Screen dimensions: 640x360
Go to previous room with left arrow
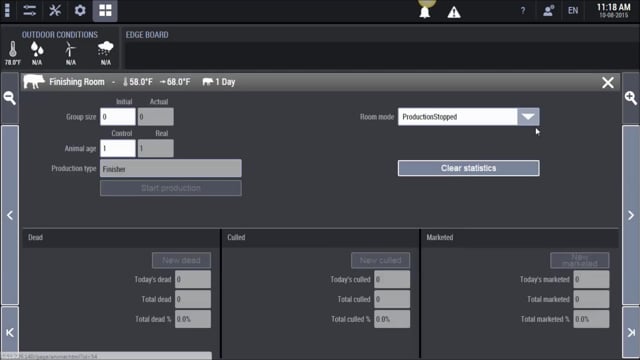click(x=10, y=215)
